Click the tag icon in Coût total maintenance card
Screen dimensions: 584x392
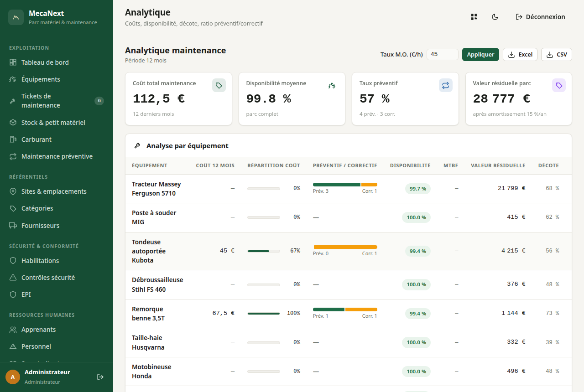click(x=219, y=85)
